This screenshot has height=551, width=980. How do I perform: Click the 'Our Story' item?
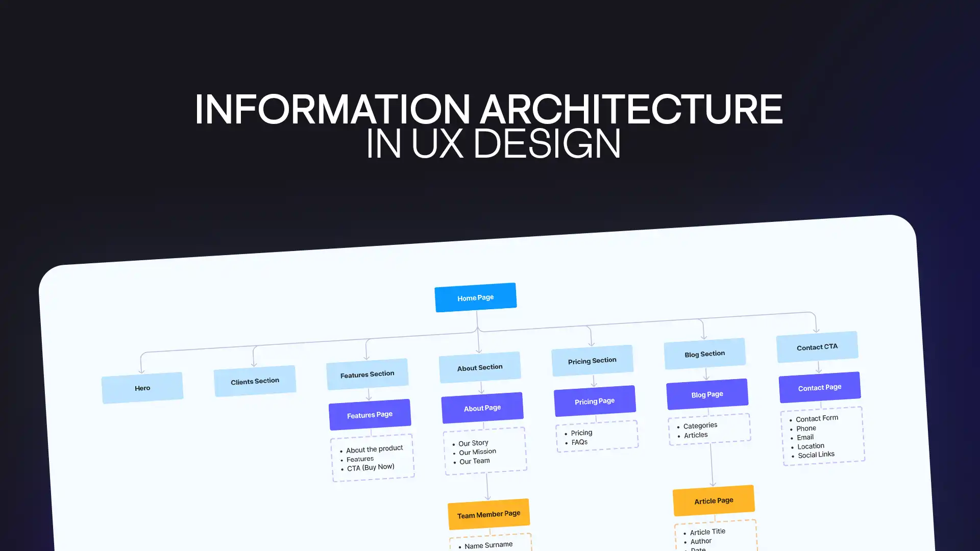(473, 443)
